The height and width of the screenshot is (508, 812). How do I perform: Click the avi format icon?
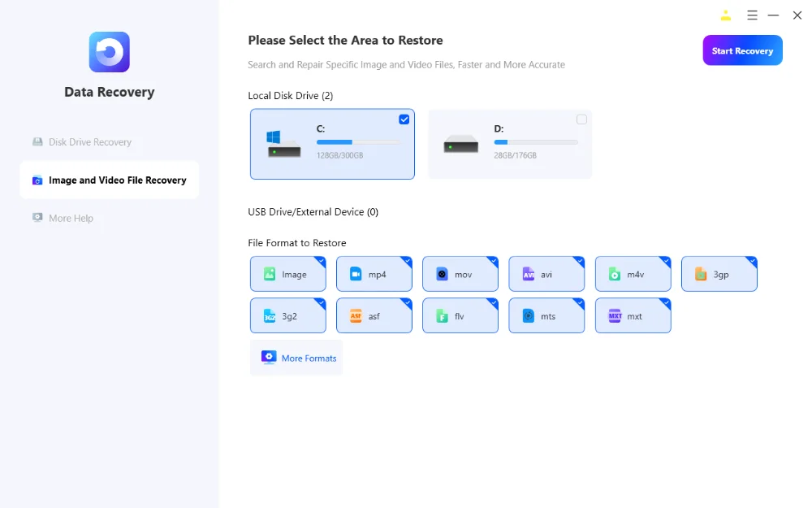529,275
